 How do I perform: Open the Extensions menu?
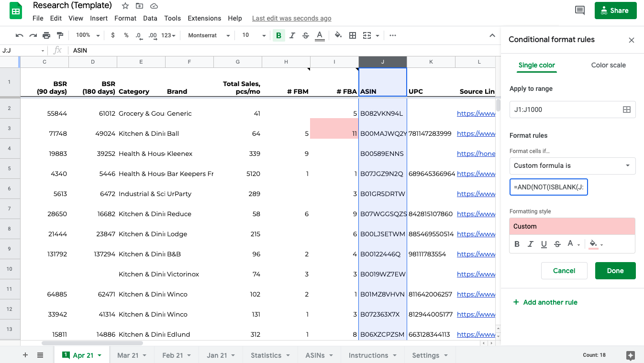point(204,18)
